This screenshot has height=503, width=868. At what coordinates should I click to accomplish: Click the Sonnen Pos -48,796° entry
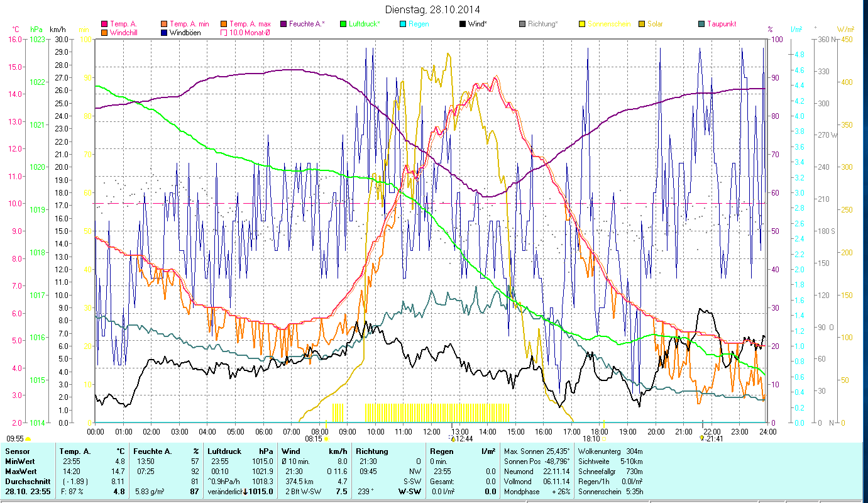[537, 461]
